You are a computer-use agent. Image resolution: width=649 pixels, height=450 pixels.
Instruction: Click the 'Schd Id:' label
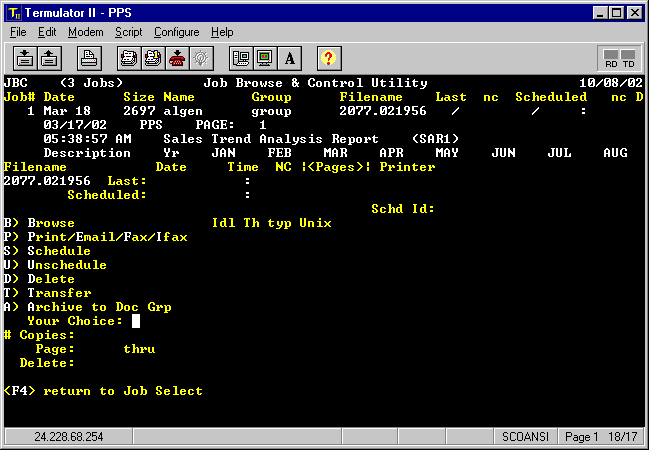click(x=403, y=209)
